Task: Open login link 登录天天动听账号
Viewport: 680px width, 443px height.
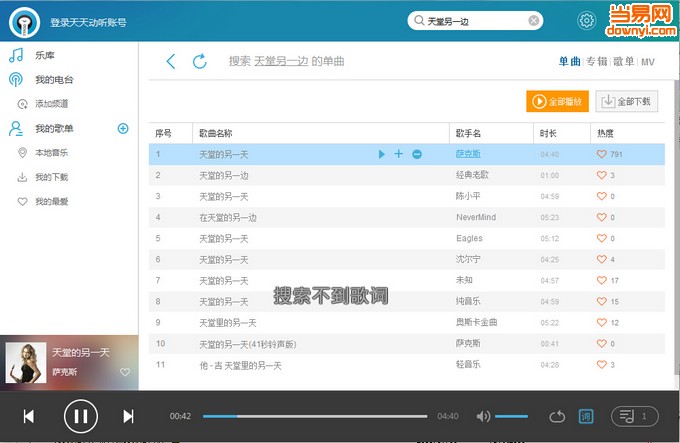Action: (x=88, y=23)
